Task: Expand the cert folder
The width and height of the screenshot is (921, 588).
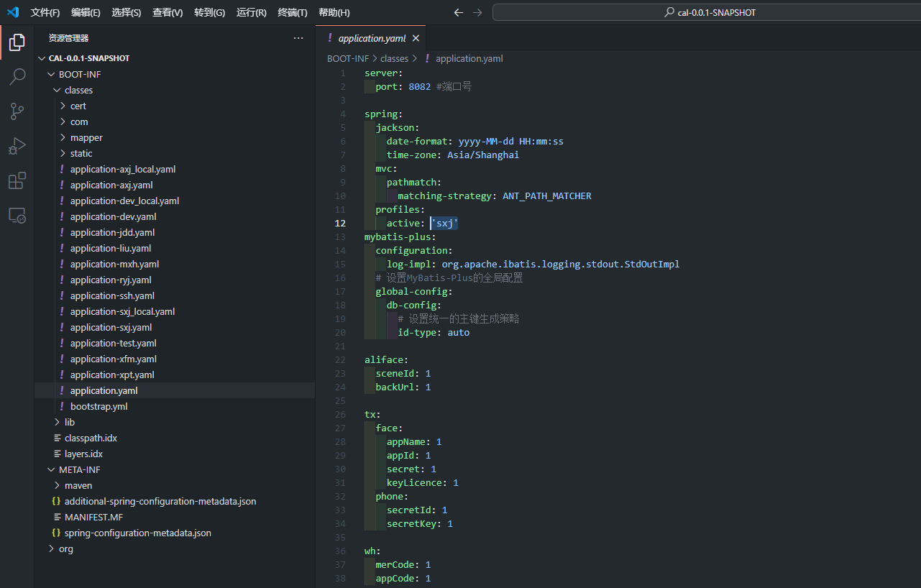Action: click(x=78, y=106)
